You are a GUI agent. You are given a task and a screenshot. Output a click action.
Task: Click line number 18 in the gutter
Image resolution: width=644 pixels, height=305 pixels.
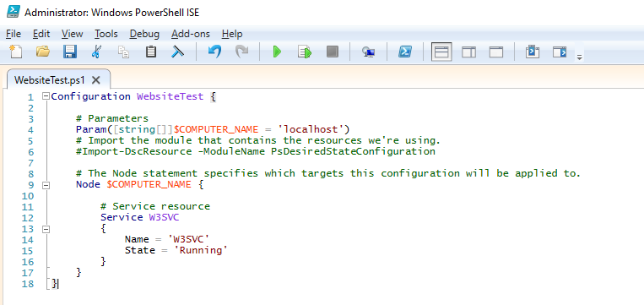point(27,284)
